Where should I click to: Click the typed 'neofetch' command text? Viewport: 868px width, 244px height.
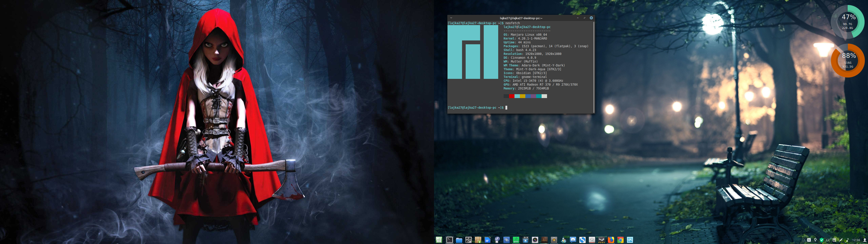(512, 23)
